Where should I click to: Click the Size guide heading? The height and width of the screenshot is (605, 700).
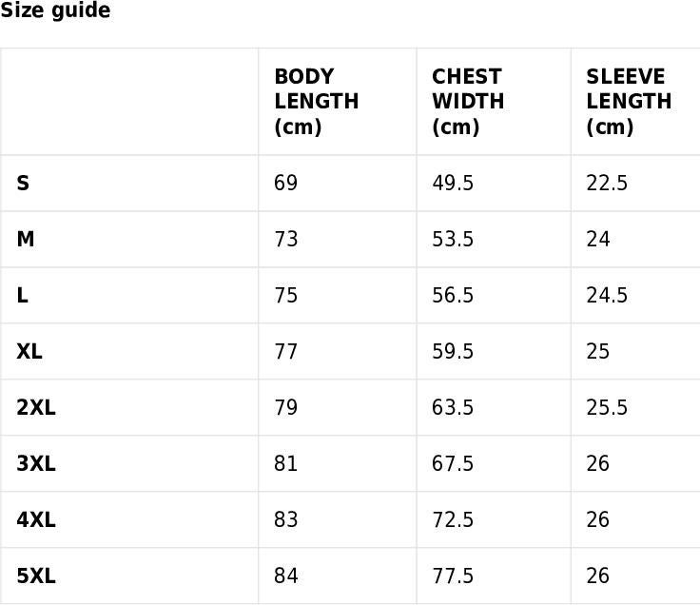click(55, 10)
